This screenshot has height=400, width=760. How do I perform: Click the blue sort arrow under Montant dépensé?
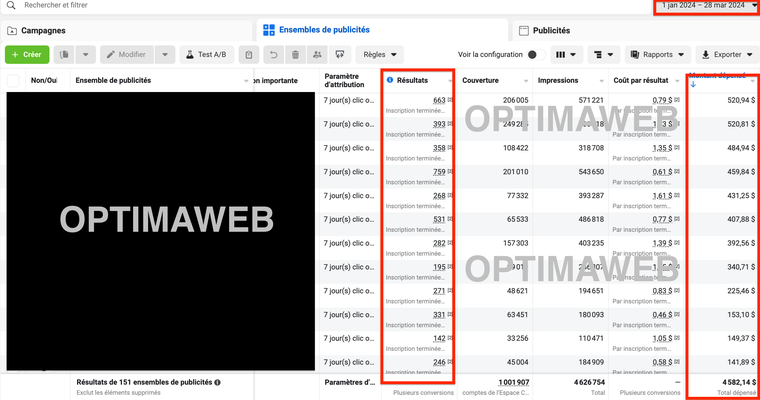693,84
